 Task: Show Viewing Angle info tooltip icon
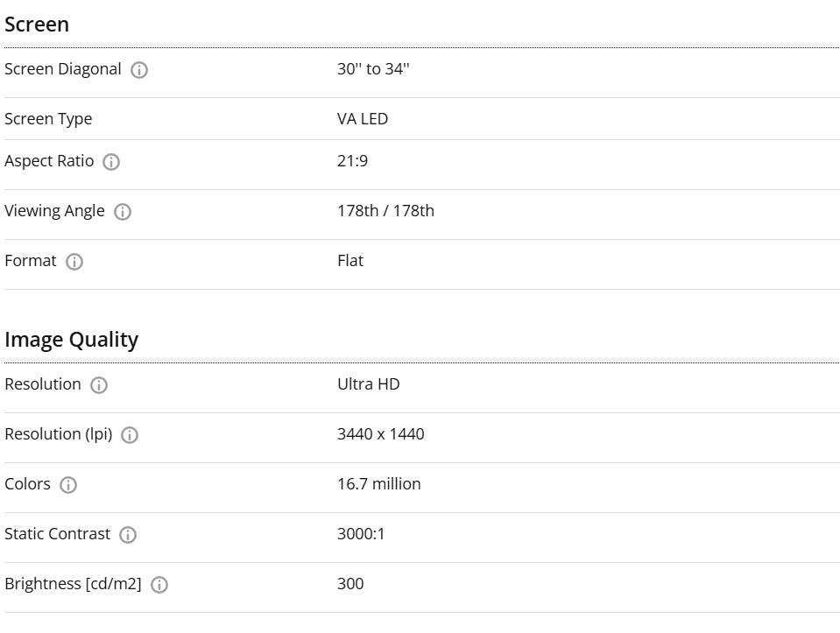123,212
